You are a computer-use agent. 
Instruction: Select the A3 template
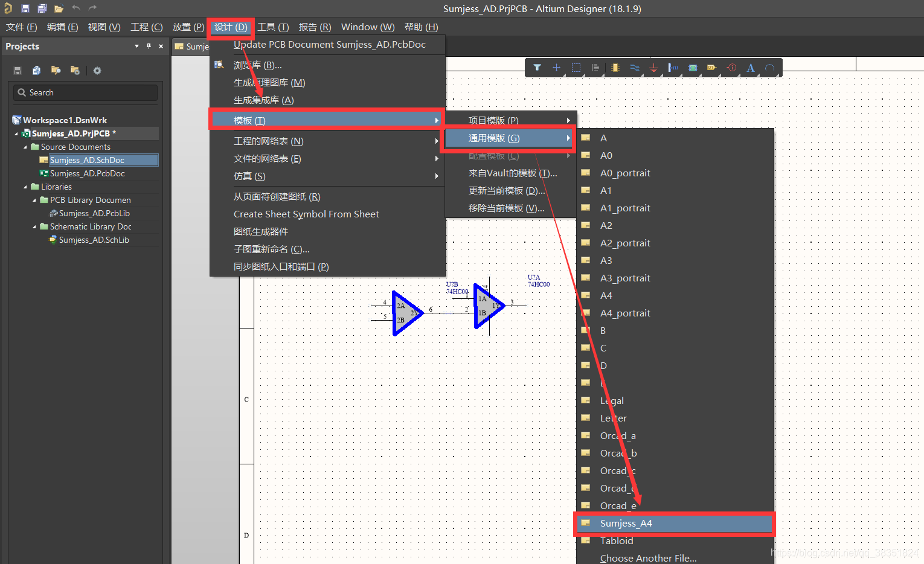click(675, 261)
